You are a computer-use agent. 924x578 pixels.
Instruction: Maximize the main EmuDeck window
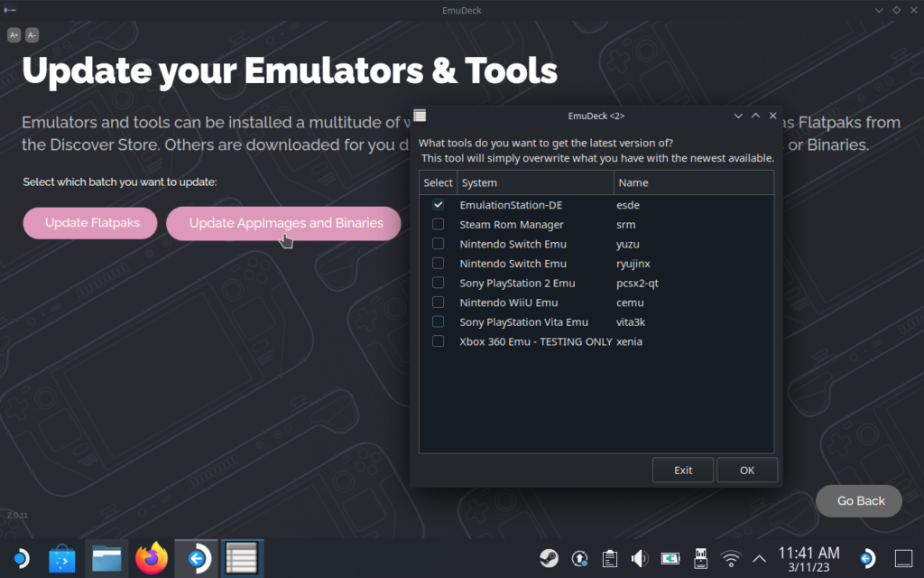pos(896,10)
